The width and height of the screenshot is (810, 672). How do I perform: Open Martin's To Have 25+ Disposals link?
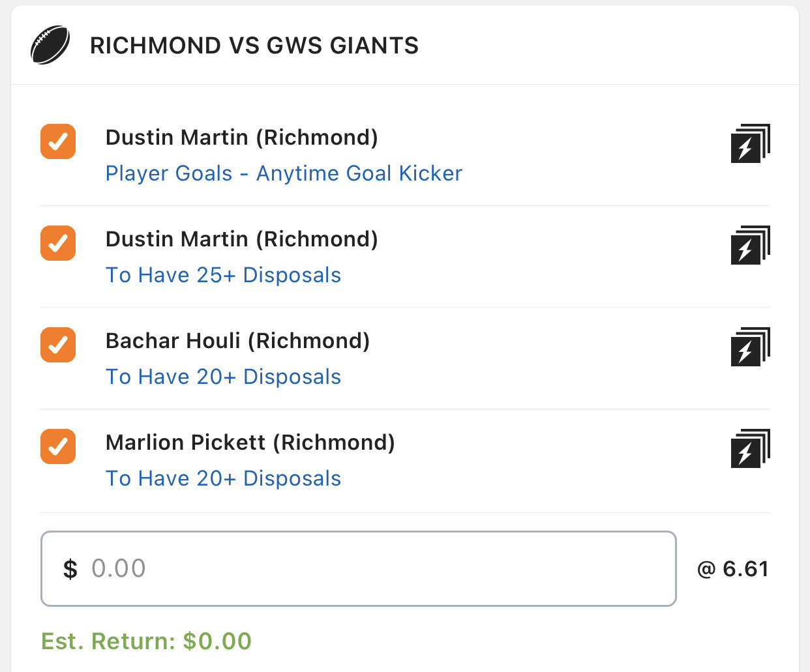223,275
